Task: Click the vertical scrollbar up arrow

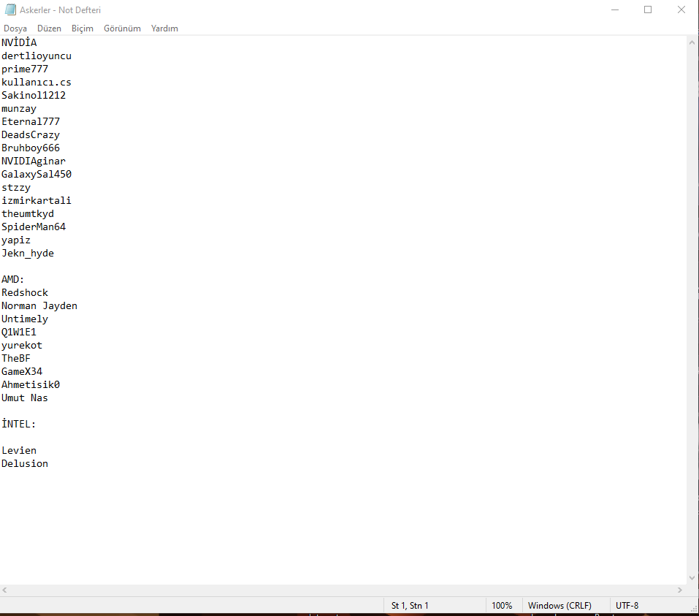Action: [692, 43]
